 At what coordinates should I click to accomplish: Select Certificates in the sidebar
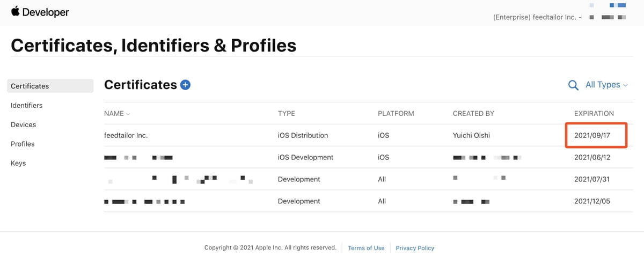pyautogui.click(x=50, y=86)
